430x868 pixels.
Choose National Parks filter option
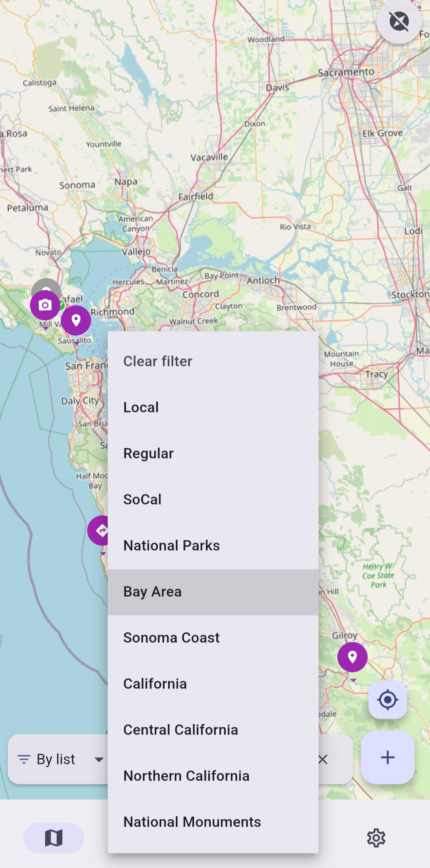point(171,545)
